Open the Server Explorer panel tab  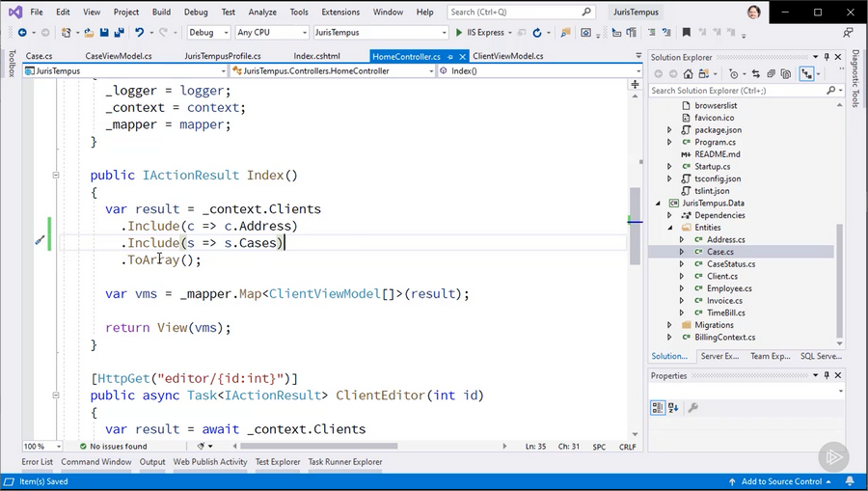coord(719,356)
